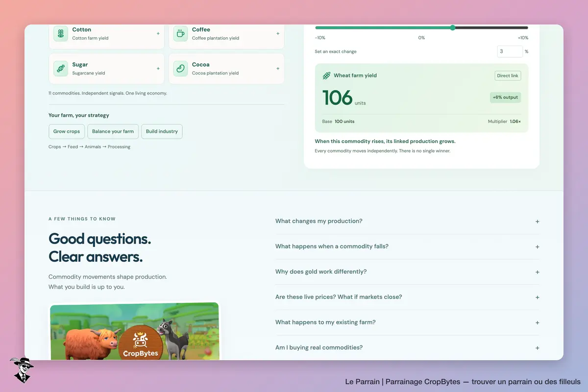Click the "Wheat farm yield" title
This screenshot has height=392, width=588.
355,76
